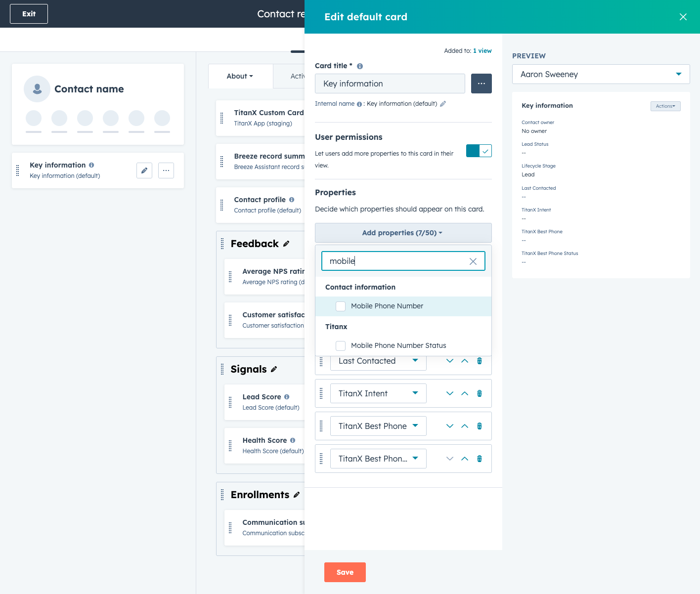
Task: Check Mobile Phone Number checkbox
Action: click(341, 306)
